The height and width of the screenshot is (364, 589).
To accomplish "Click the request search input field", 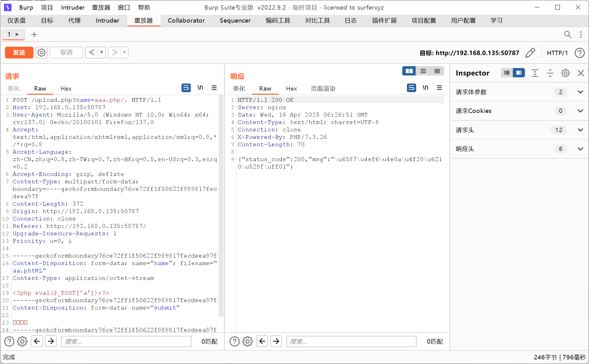I will [126, 341].
